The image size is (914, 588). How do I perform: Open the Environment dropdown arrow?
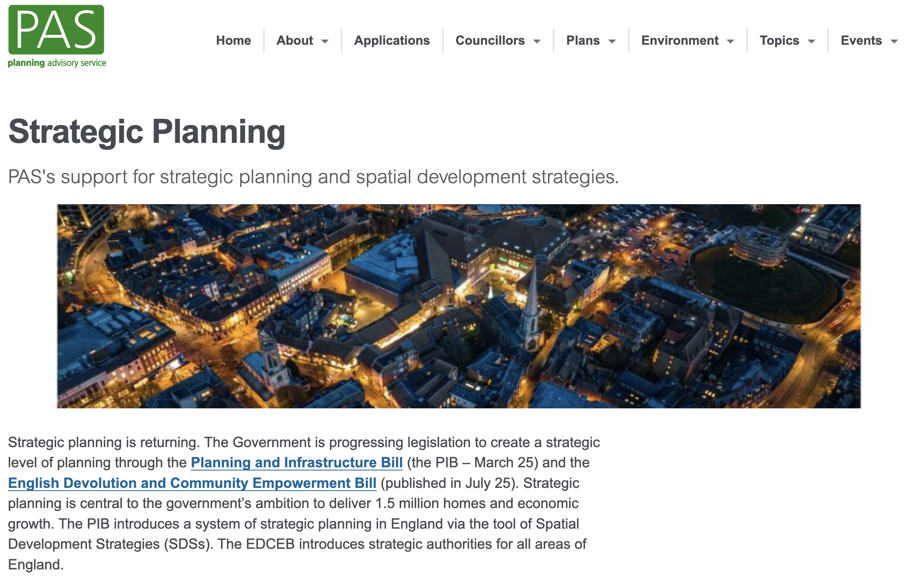click(730, 41)
